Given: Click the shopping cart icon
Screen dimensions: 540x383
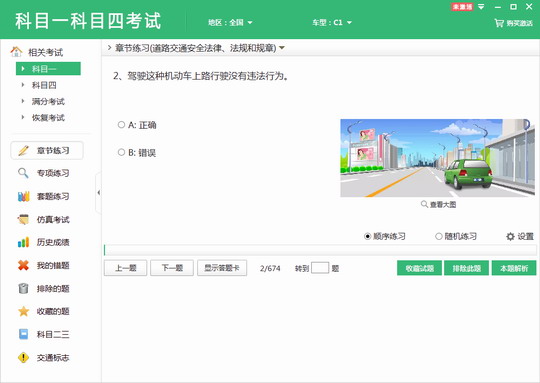Looking at the screenshot, I should click(499, 23).
